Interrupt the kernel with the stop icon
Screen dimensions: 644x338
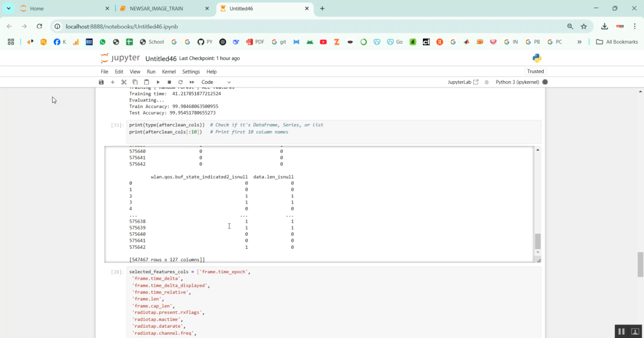(x=169, y=82)
